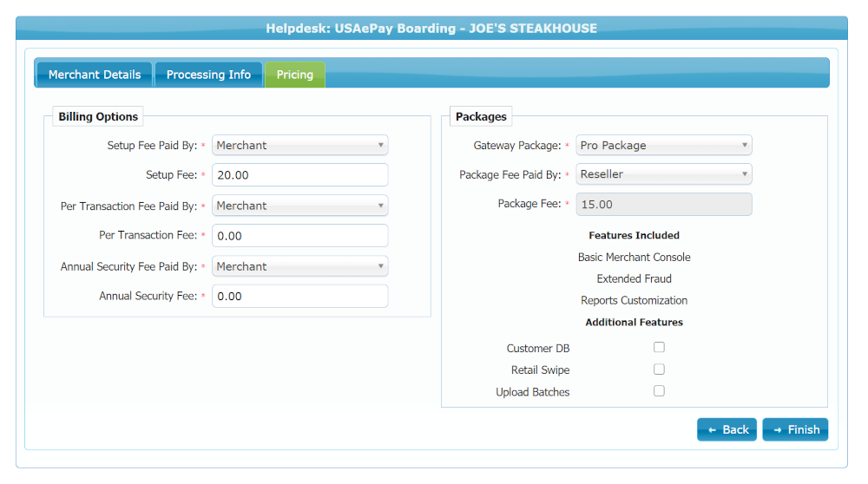Click the Back button
868x484 pixels.
click(x=727, y=430)
